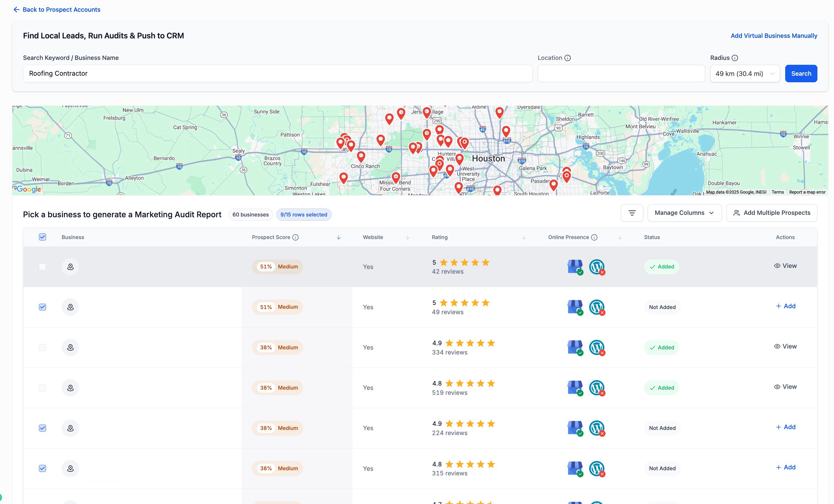Click the 60 businesses badge
This screenshot has height=504, width=834.
pyautogui.click(x=251, y=215)
